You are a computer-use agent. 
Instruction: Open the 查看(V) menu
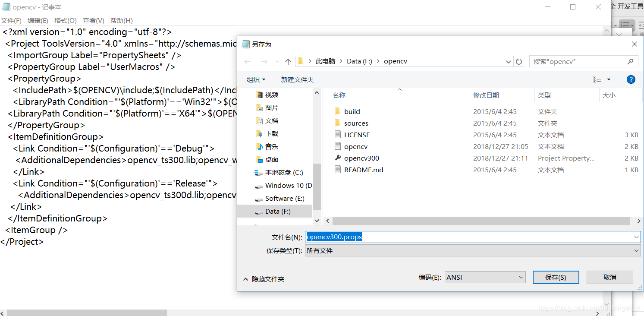(93, 20)
